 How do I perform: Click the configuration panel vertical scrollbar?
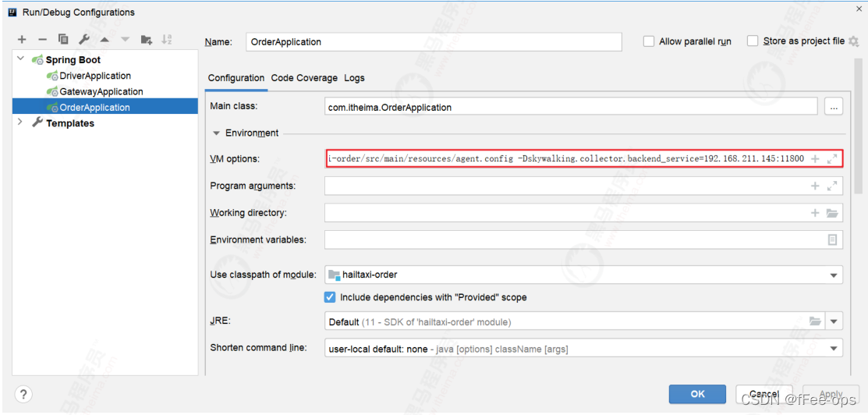click(858, 125)
